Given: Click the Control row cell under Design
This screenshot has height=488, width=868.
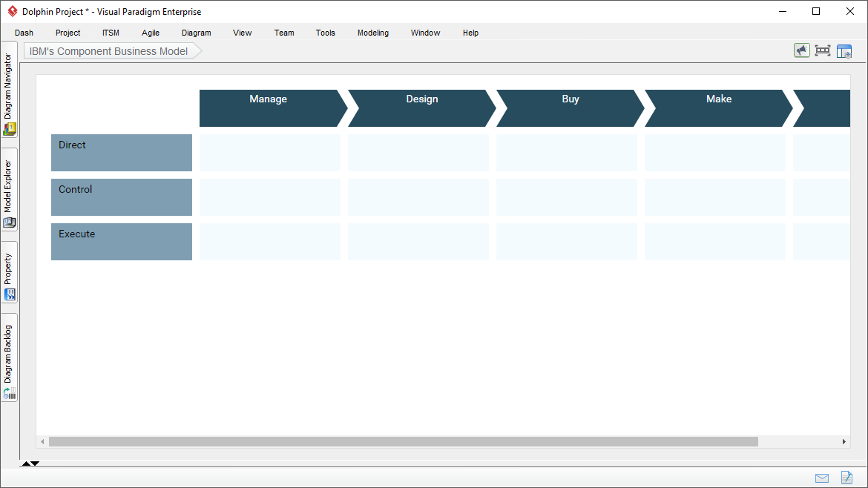Looking at the screenshot, I should click(418, 197).
